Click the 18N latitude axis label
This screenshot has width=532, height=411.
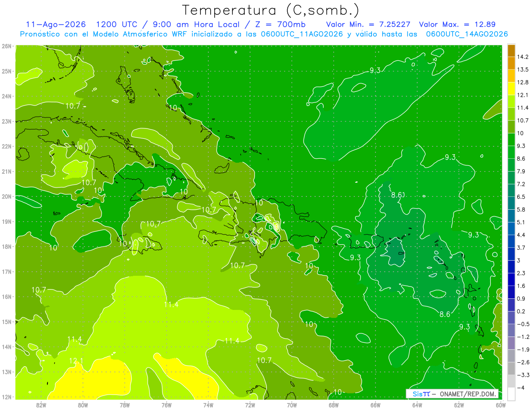click(7, 247)
